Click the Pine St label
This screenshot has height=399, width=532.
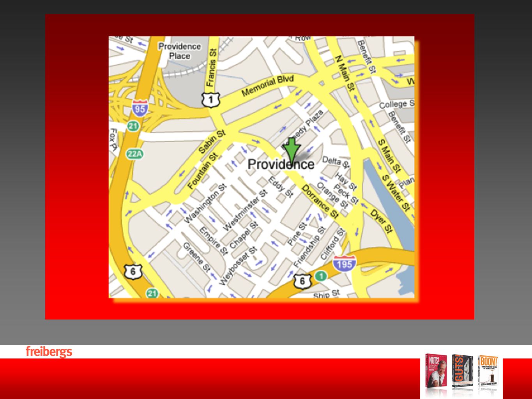[x=297, y=234]
